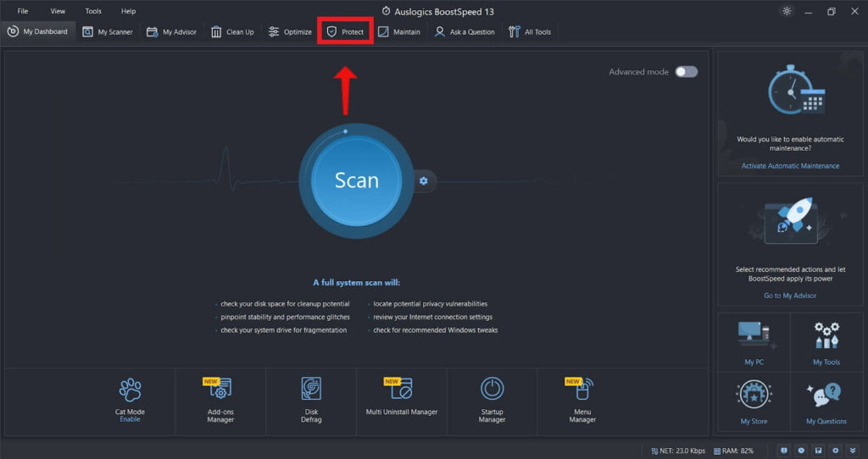Click 'pinpoint stability and performance glitches' text
Screen dimensions: 868x459
click(x=285, y=317)
